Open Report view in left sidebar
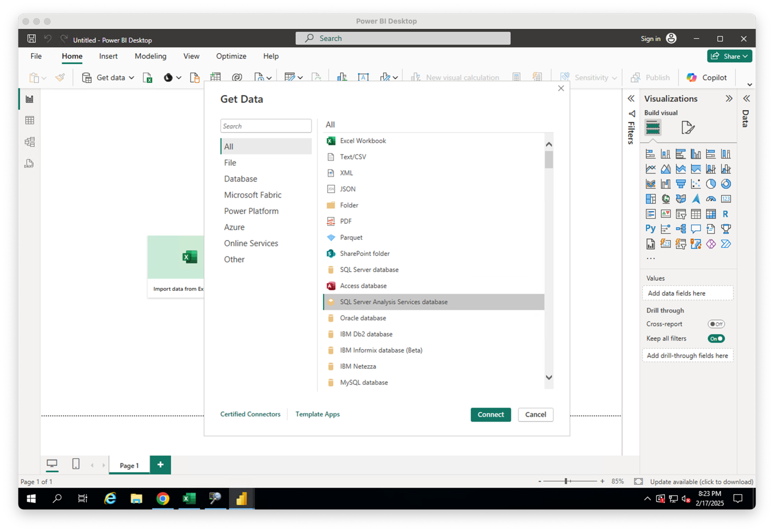774x532 pixels. [x=30, y=99]
